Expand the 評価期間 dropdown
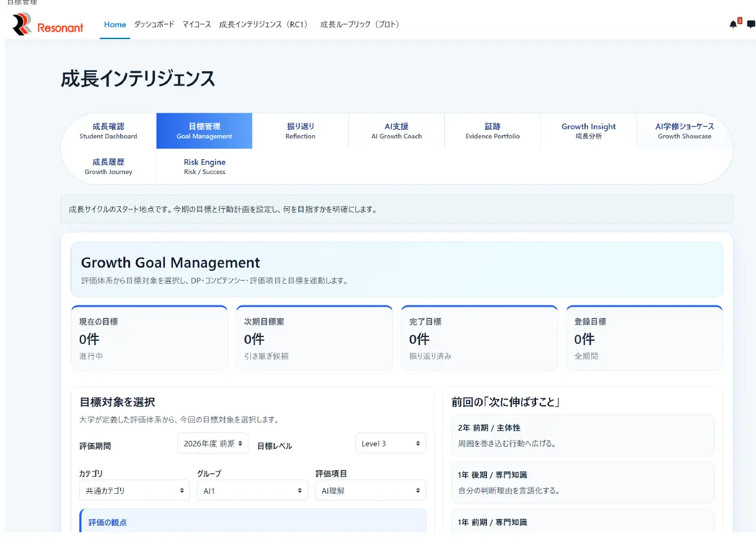756x539 pixels. 213,443
